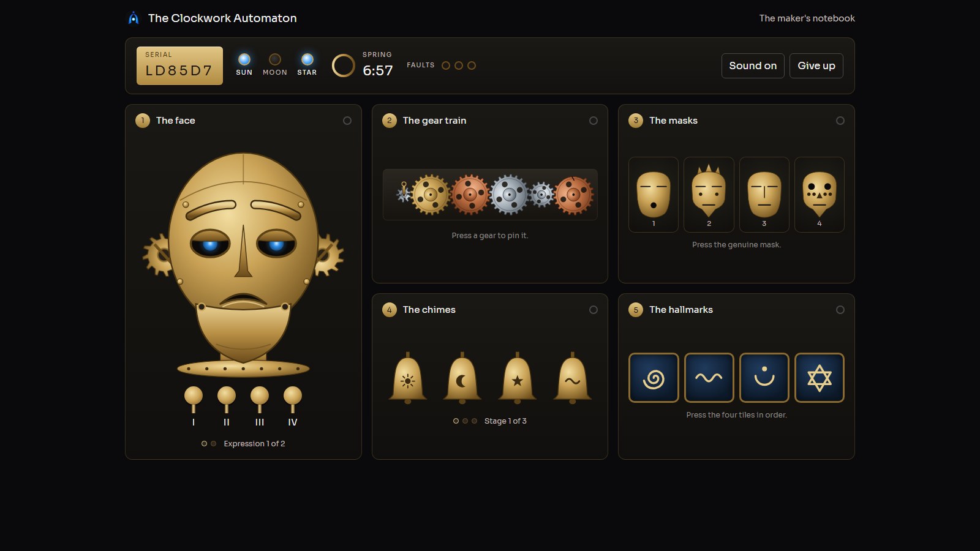980x551 pixels.
Task: Click The gear train panel status circle
Action: click(594, 121)
